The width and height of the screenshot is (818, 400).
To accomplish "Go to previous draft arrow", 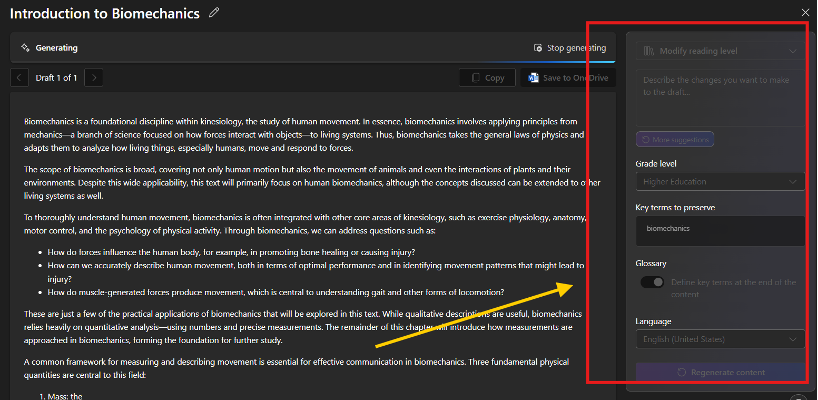I will tap(19, 78).
